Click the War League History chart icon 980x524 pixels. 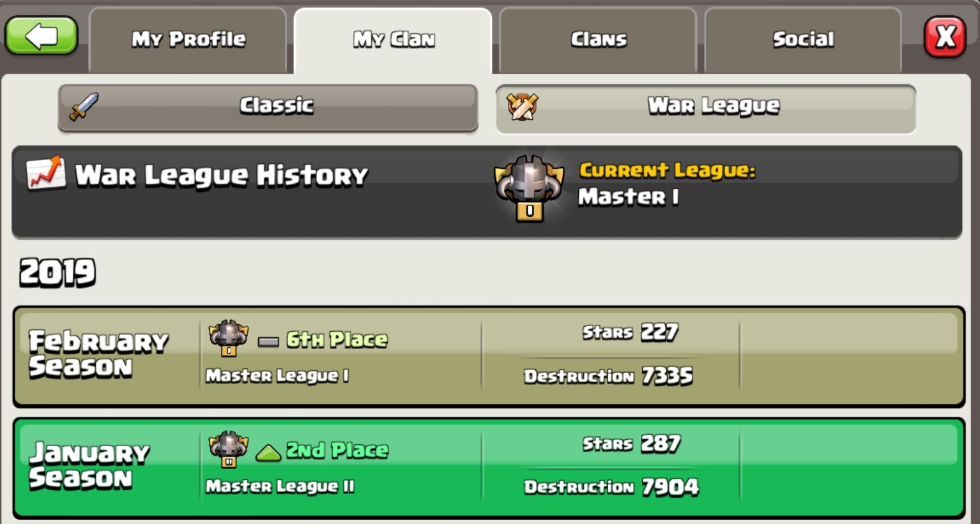[x=45, y=173]
